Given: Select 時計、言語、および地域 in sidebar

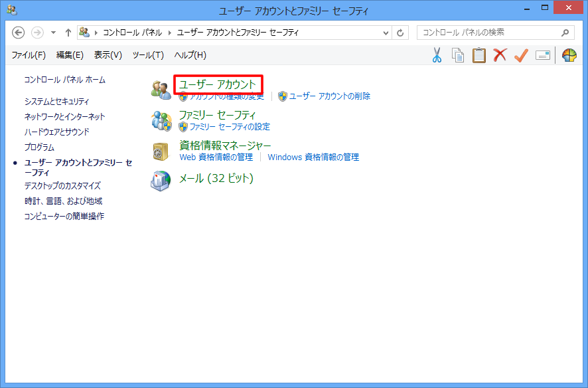Looking at the screenshot, I should click(x=63, y=201).
